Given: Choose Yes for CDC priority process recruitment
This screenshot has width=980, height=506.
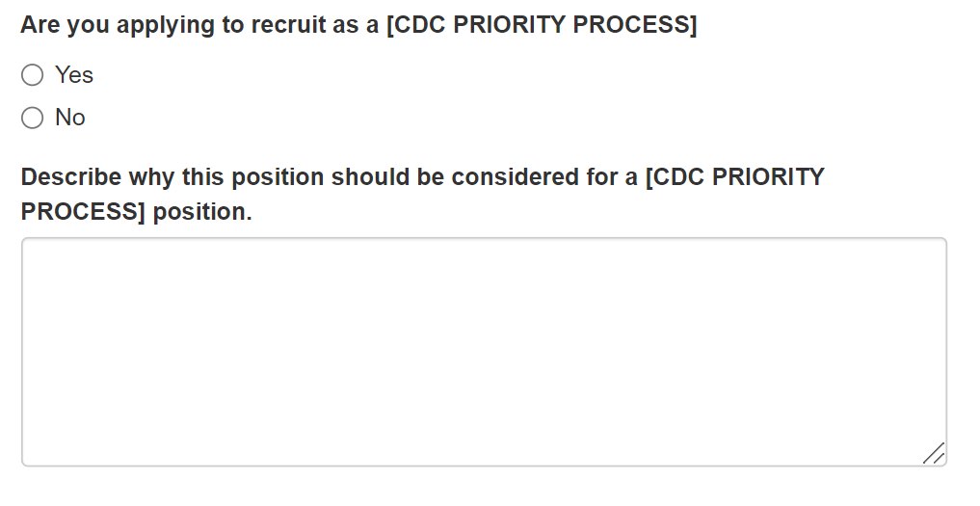Looking at the screenshot, I should [33, 75].
